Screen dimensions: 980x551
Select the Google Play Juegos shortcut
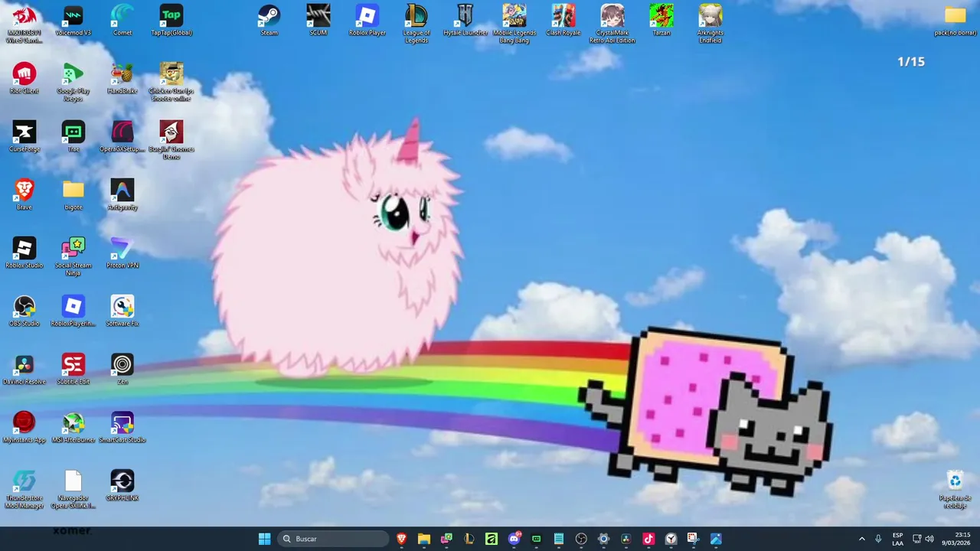[x=73, y=82]
